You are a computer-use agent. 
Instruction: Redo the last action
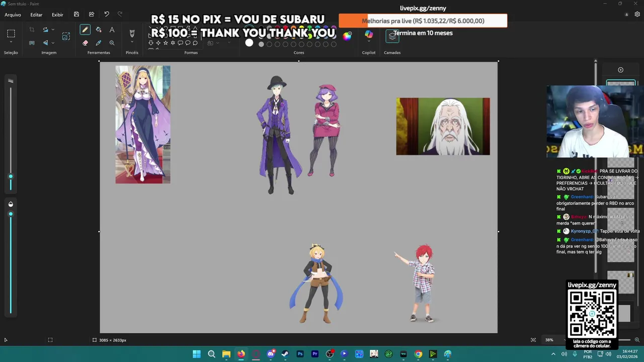click(120, 15)
